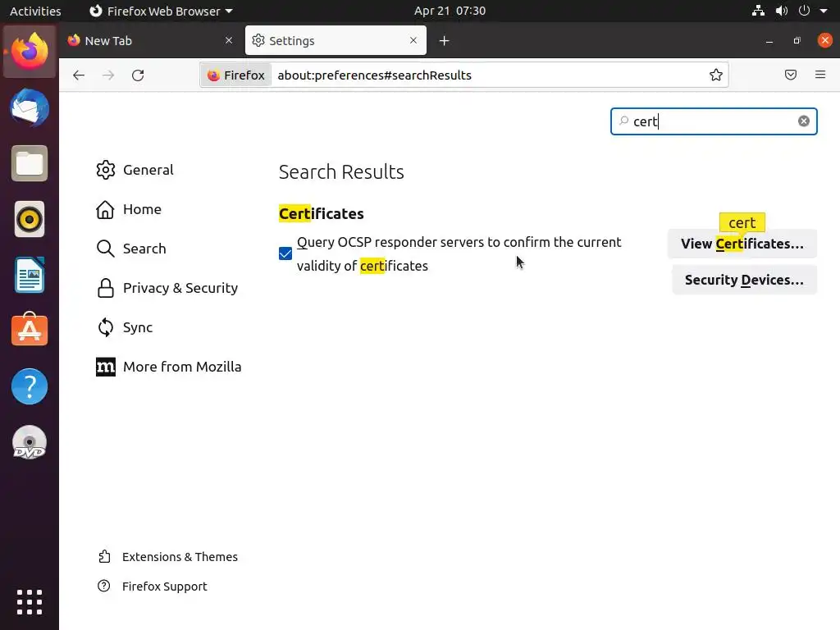Open the Save to Pocket icon
Screen dimensions: 840x630
pos(791,75)
